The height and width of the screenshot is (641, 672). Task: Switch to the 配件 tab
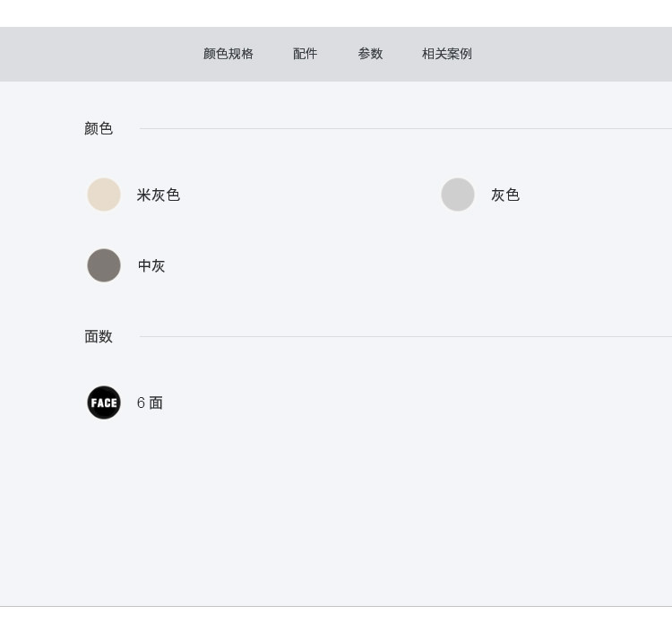point(306,54)
